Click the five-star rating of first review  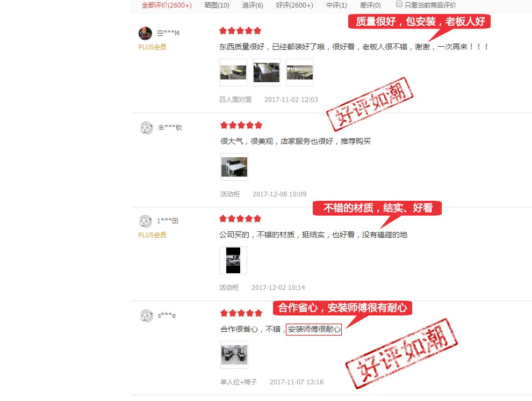coord(240,31)
